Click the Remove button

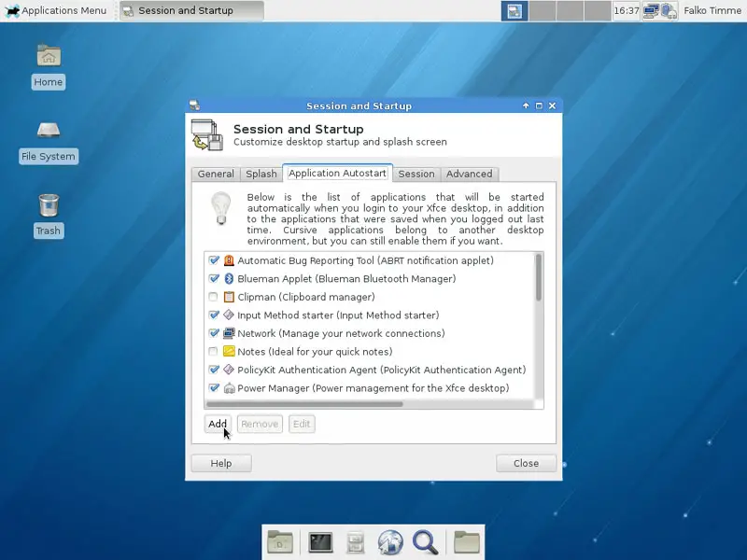pyautogui.click(x=260, y=424)
